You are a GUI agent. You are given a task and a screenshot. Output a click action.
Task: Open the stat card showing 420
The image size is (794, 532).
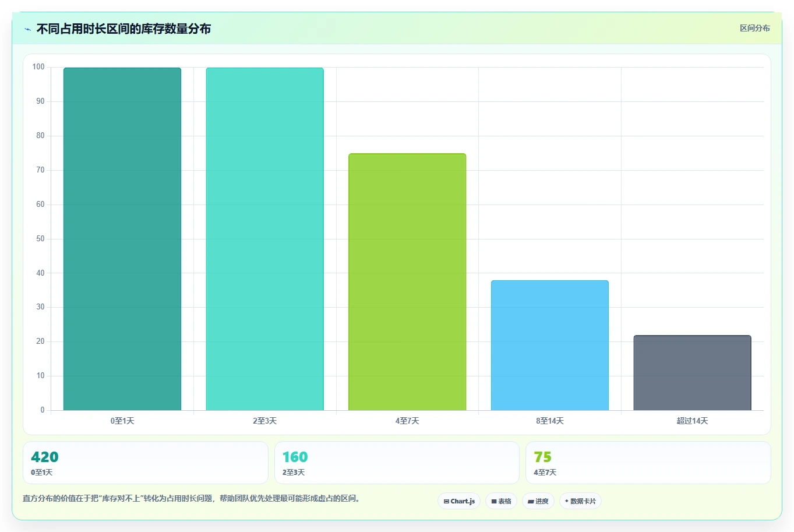[146, 463]
